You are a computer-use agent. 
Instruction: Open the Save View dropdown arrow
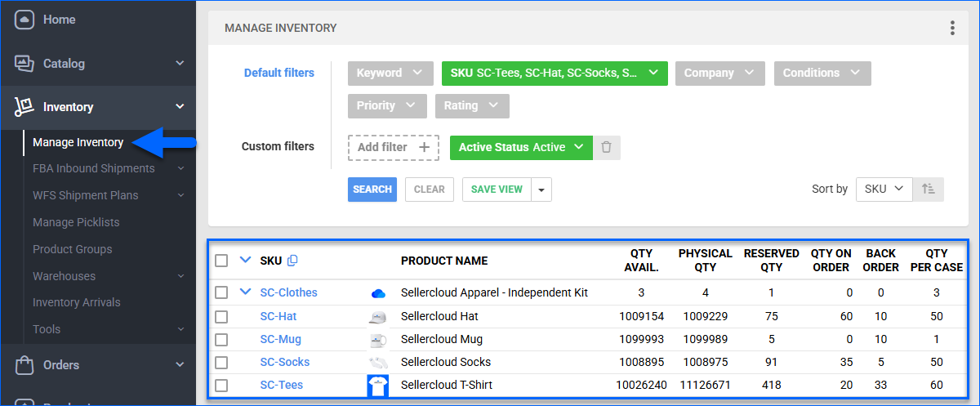[x=541, y=190]
